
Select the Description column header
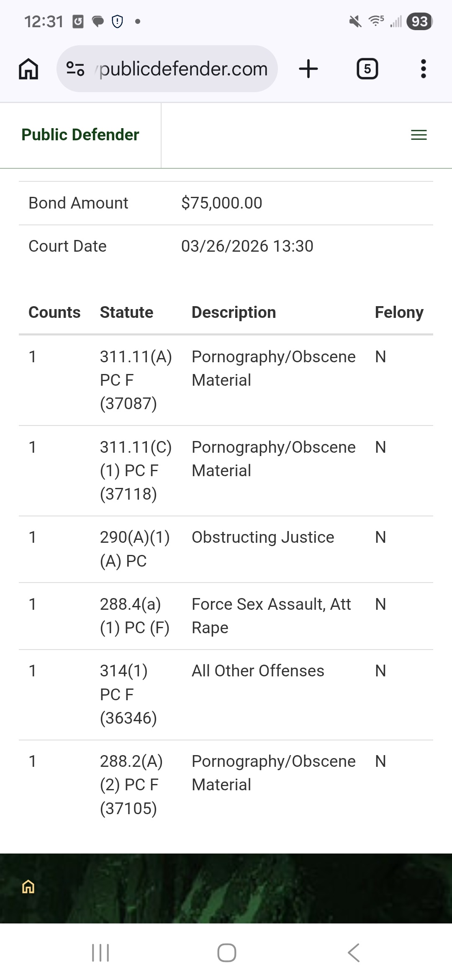[234, 312]
